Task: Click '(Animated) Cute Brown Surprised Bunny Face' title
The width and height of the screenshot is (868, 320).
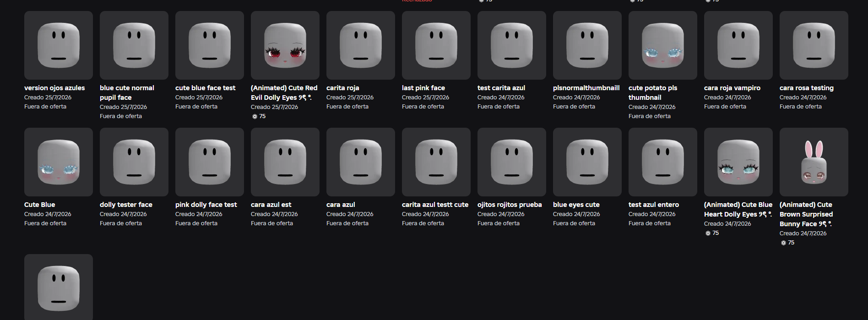Action: click(x=806, y=214)
